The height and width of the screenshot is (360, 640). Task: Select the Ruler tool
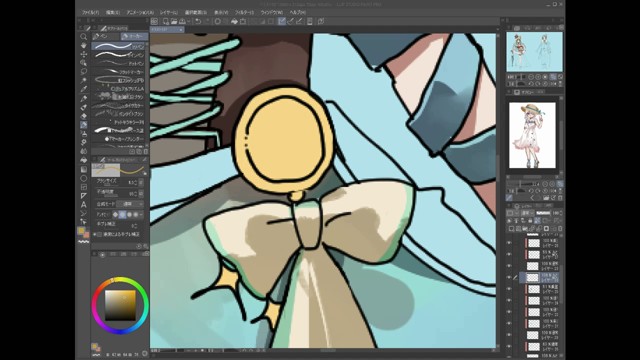pos(84,196)
